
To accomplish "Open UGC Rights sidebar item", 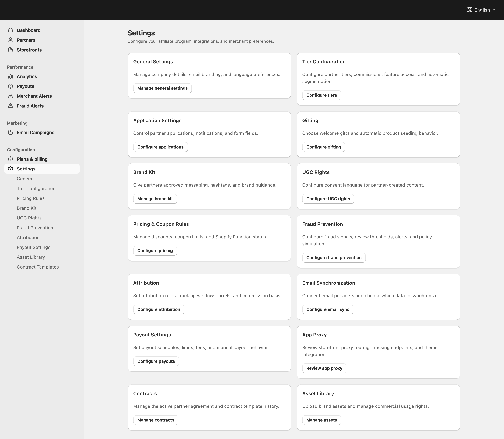I will pos(29,218).
